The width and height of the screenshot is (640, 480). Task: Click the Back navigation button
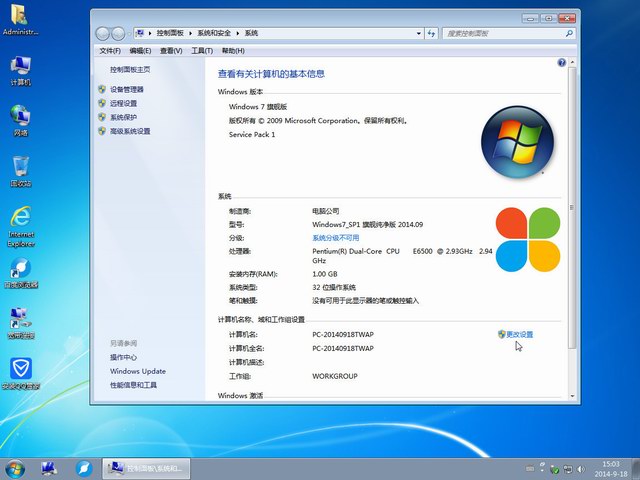102,34
